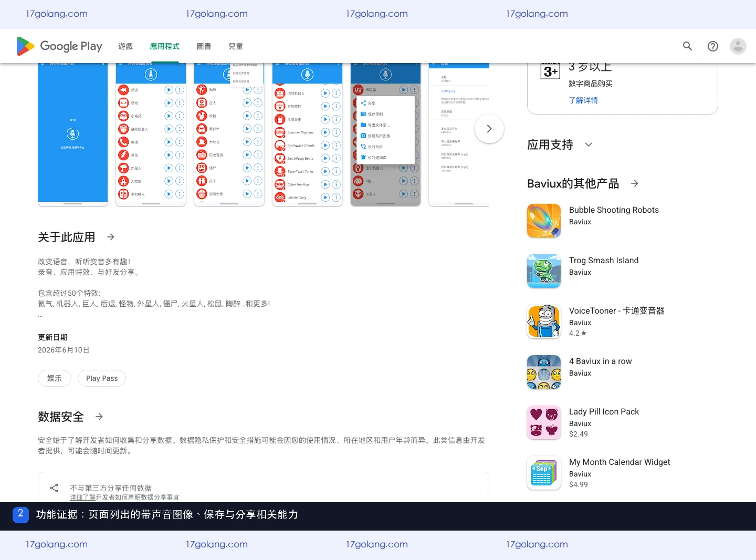Image resolution: width=756 pixels, height=560 pixels.
Task: Click the 更新日期 date 2026年6月10日
Action: tap(64, 350)
